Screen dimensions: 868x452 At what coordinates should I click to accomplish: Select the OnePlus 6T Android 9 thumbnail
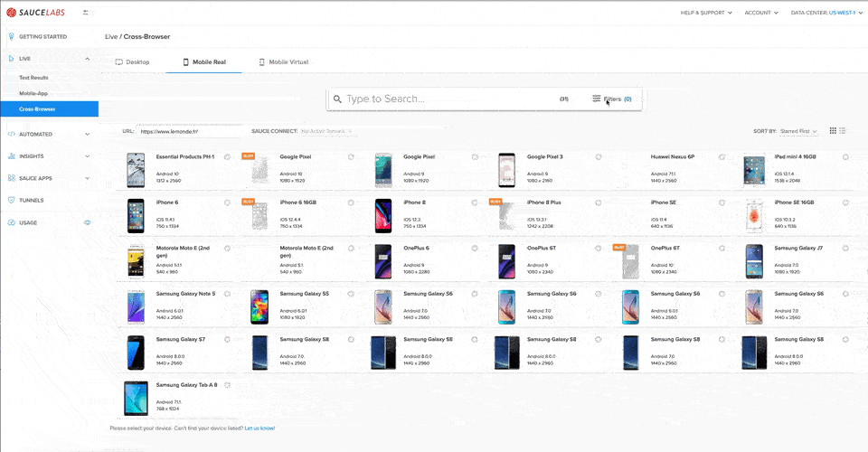[x=506, y=261]
